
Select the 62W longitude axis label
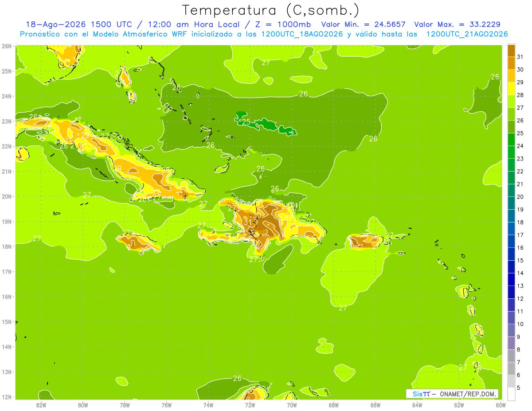point(459,405)
